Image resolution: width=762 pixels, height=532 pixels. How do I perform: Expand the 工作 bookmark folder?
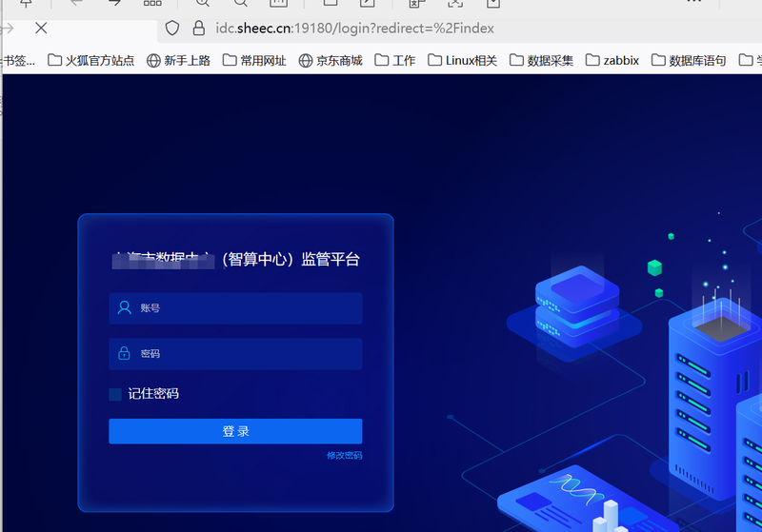pos(395,60)
